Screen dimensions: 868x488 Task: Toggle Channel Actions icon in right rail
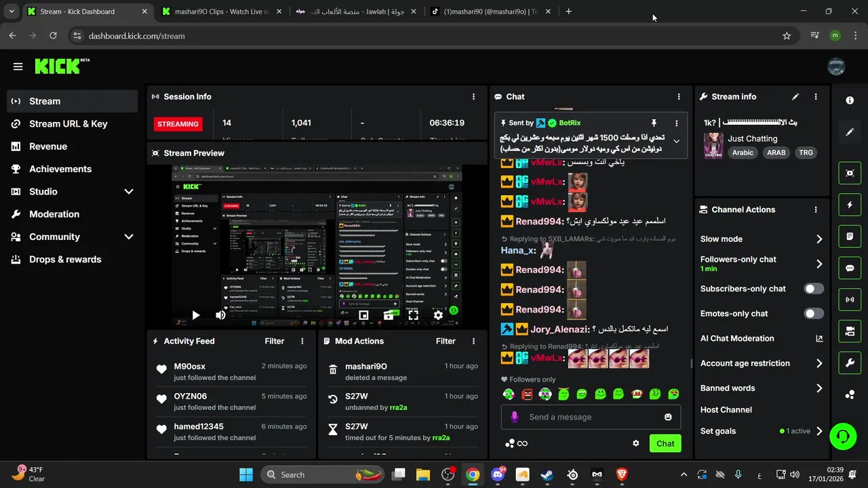(850, 331)
